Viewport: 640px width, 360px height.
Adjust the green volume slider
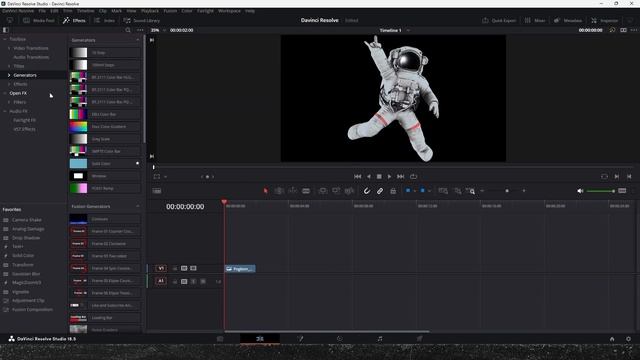pyautogui.click(x=600, y=191)
